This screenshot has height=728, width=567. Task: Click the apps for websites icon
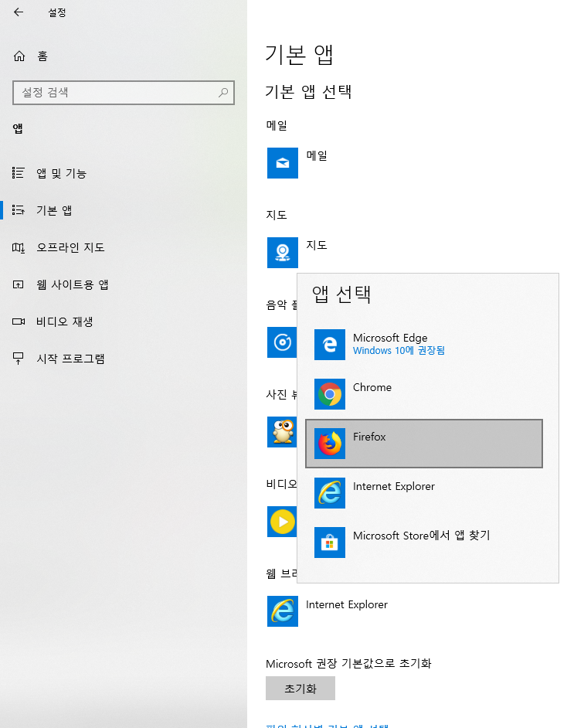point(18,284)
